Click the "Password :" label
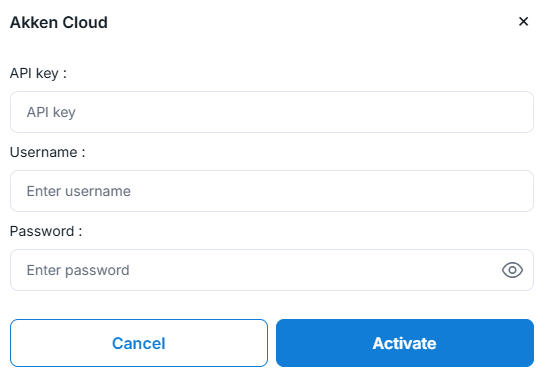 [x=46, y=231]
